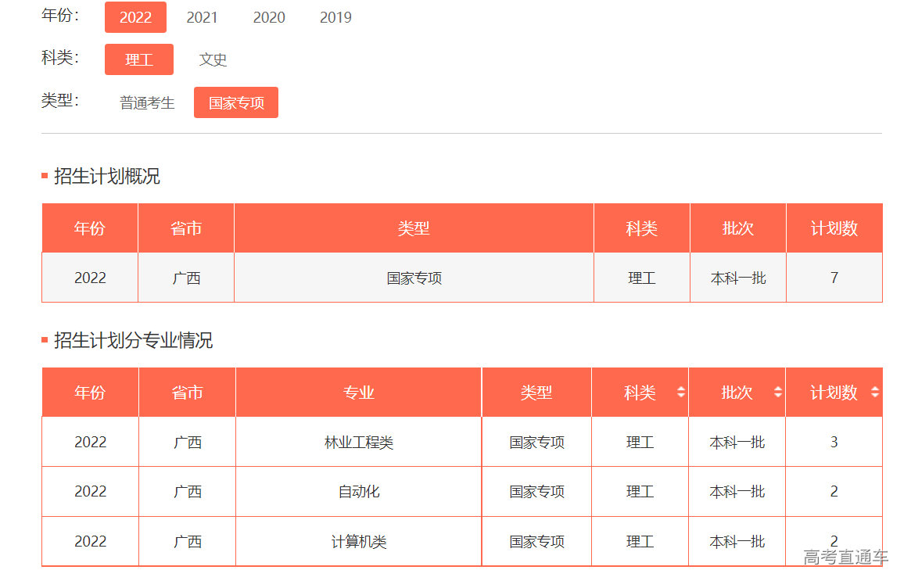The image size is (911, 588).
Task: Select the 计算机类 major cell
Action: point(359,542)
